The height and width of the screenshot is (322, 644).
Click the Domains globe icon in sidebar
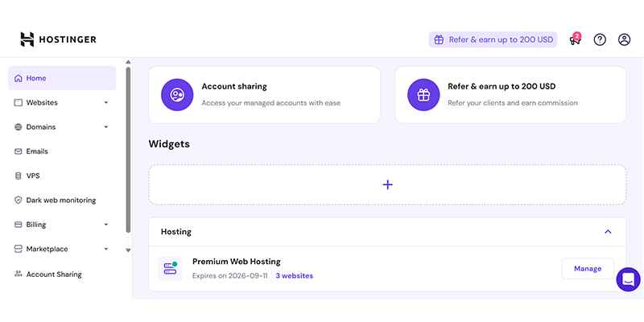pos(18,127)
